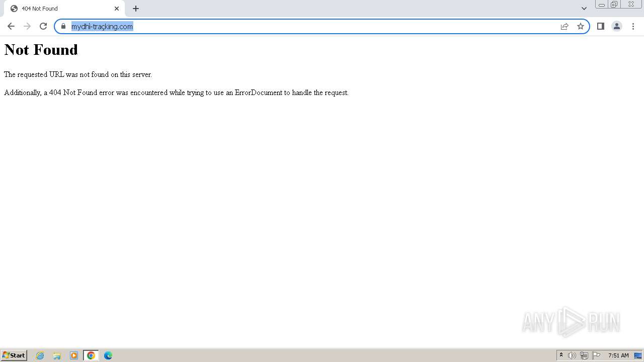Launch Internet Explorer from taskbar
This screenshot has height=362, width=644.
point(40,355)
